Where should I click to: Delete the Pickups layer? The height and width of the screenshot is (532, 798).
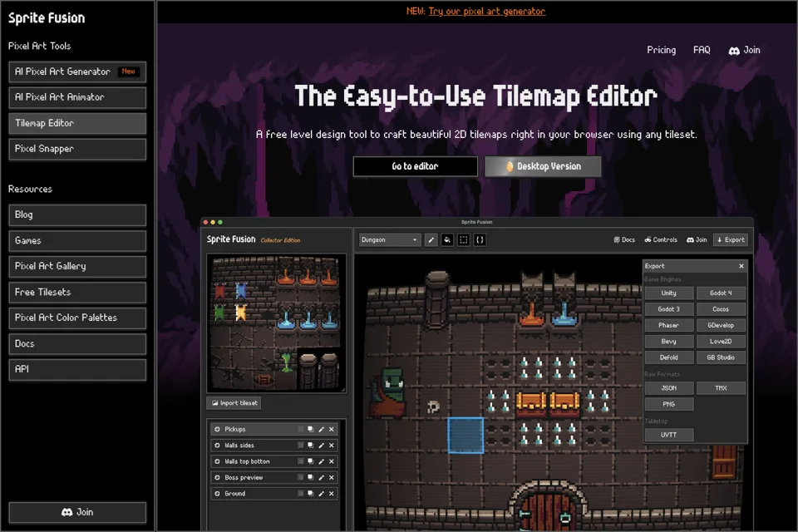(332, 429)
